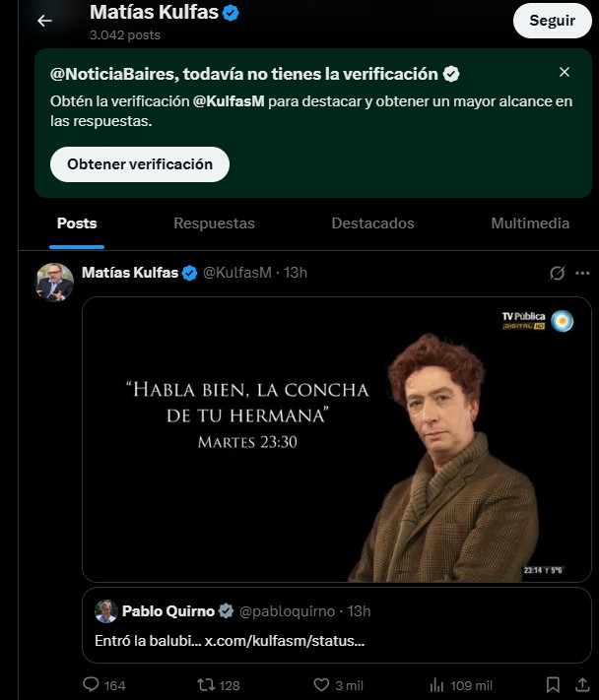Open the x.com/kulfasm/status link in quote
This screenshot has width=599, height=700.
click(x=285, y=641)
